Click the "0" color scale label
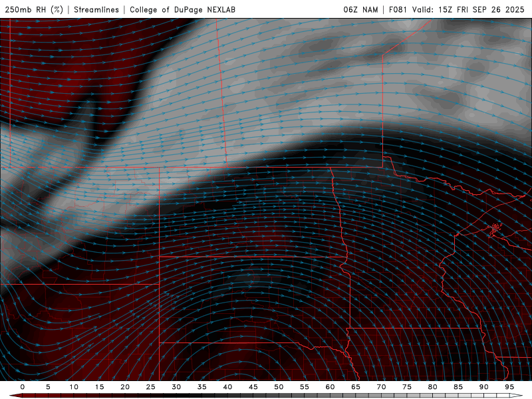 point(23,387)
